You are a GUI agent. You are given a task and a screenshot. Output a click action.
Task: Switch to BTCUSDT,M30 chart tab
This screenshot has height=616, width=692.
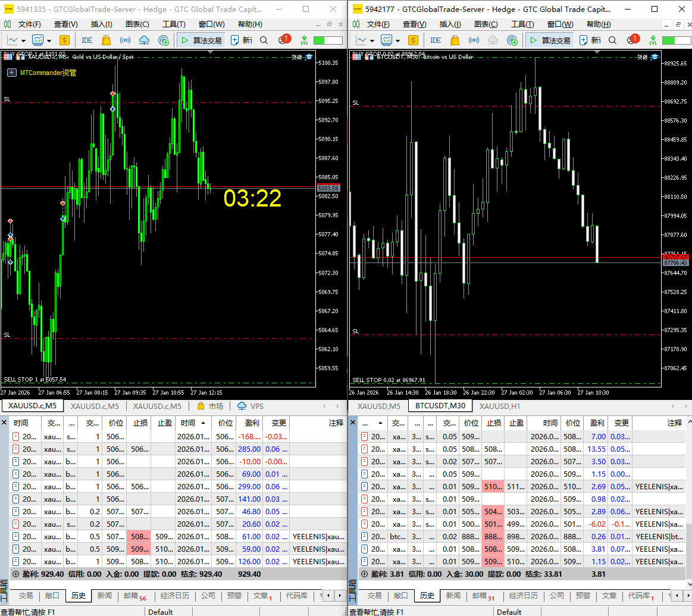440,406
